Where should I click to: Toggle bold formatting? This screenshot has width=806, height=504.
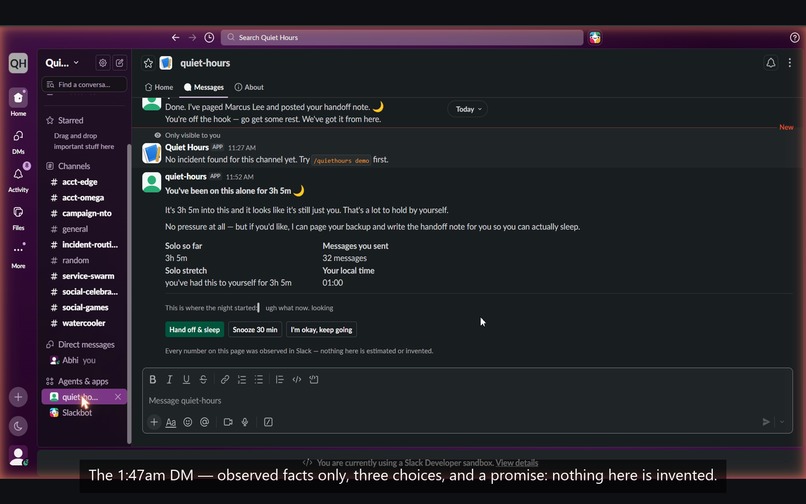[152, 380]
